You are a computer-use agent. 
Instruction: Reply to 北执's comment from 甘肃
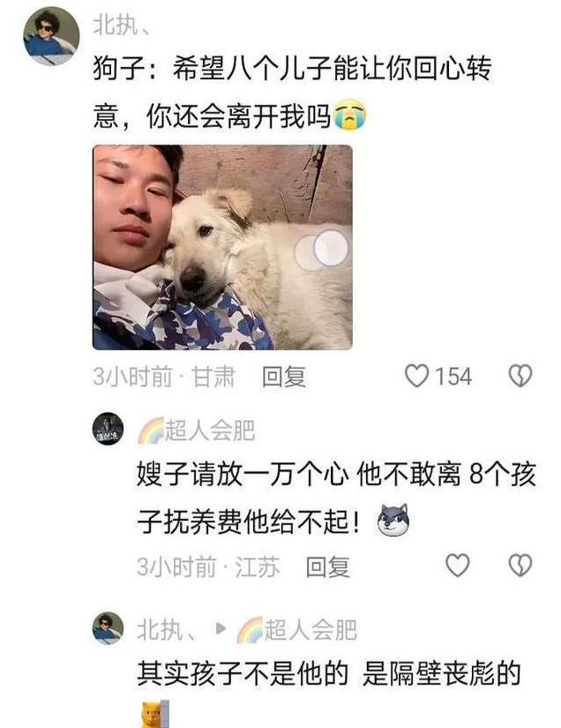[x=283, y=377]
